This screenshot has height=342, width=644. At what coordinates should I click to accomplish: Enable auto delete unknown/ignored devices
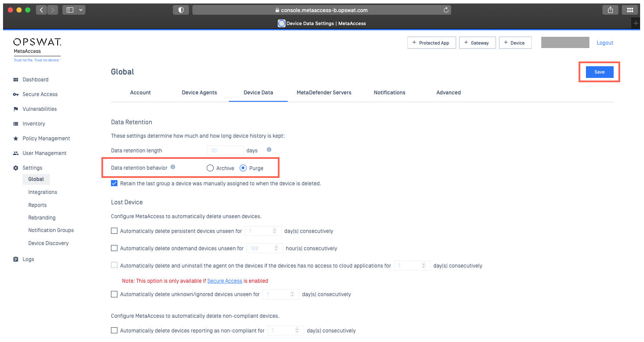pos(114,294)
